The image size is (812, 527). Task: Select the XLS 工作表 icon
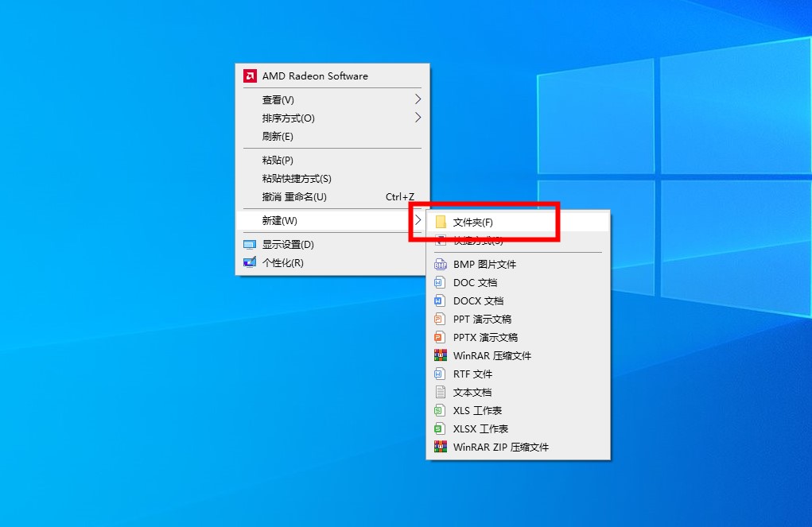point(439,411)
